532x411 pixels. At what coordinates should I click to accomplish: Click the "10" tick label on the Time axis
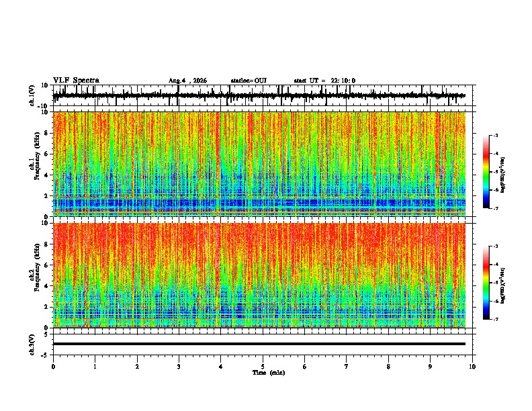click(x=472, y=367)
